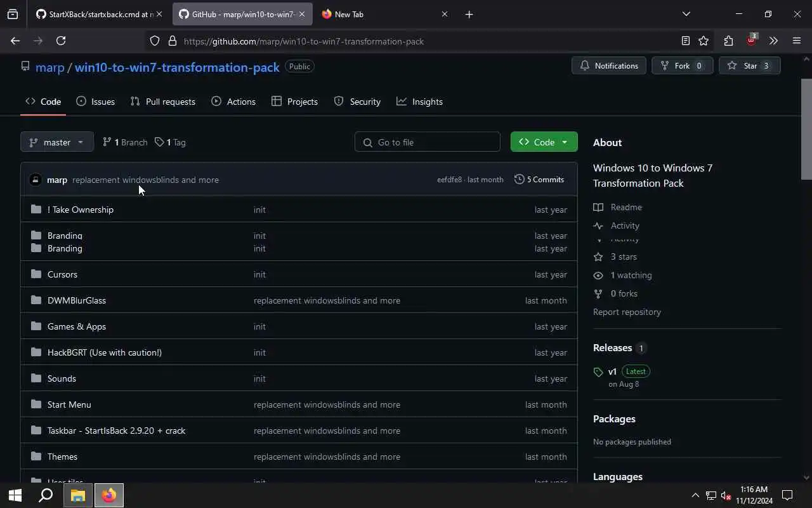Open the Issues tab
This screenshot has height=508, width=812.
tap(96, 102)
